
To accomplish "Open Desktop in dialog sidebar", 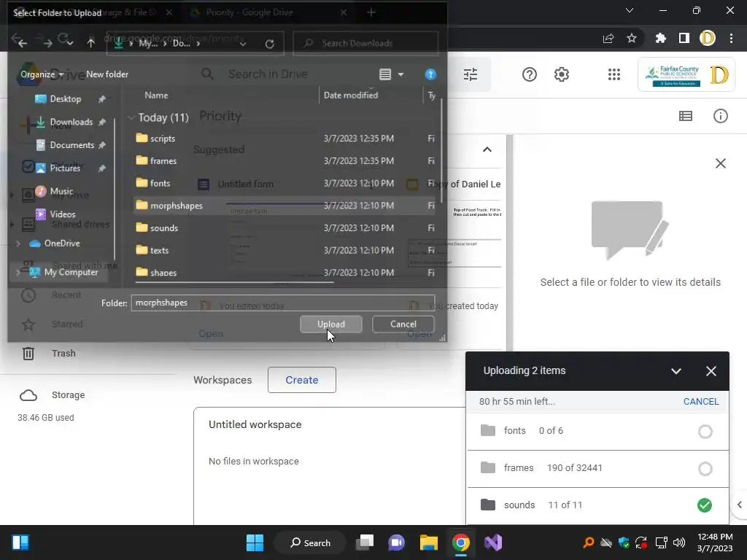I will tap(65, 99).
